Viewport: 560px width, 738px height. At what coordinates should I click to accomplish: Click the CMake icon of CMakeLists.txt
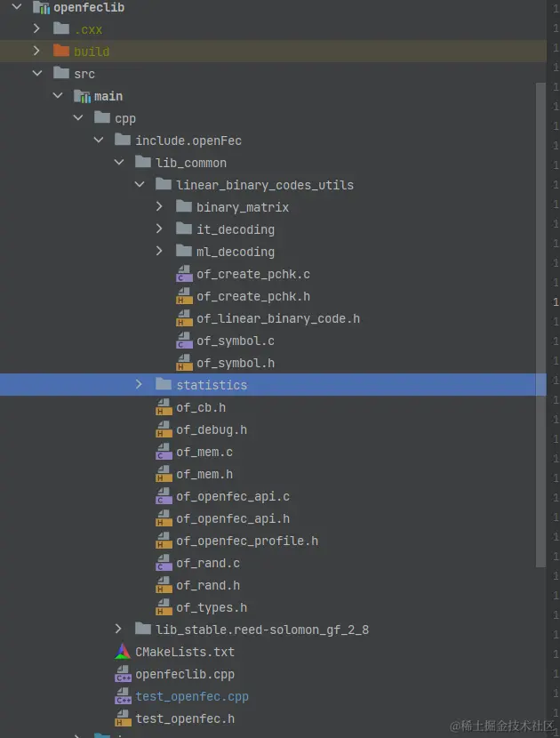(x=123, y=652)
